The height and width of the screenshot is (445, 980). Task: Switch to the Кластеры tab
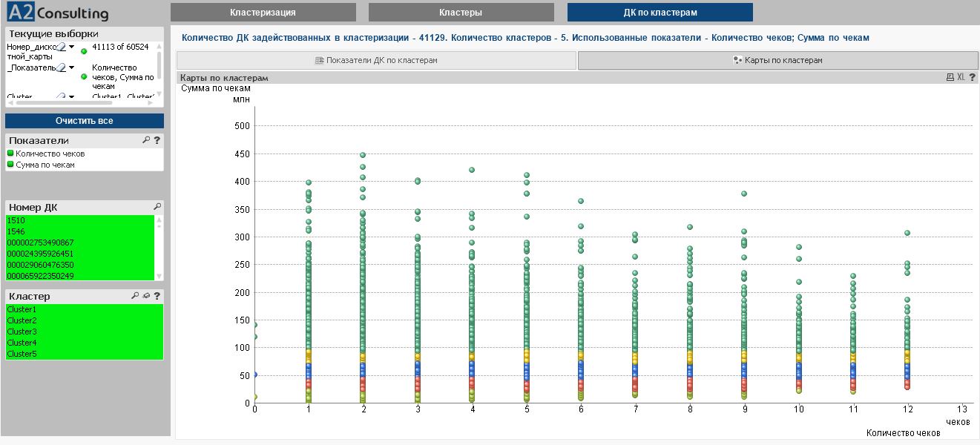coord(461,13)
